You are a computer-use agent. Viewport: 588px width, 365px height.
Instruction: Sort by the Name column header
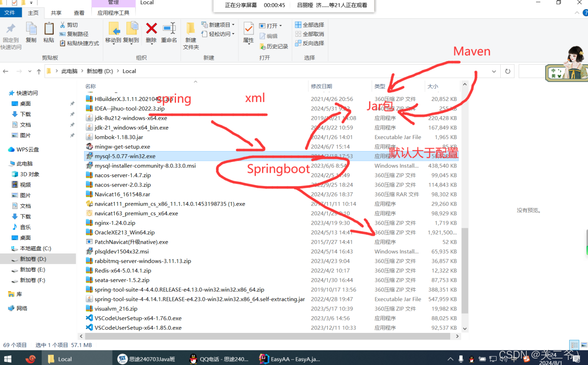(x=90, y=86)
